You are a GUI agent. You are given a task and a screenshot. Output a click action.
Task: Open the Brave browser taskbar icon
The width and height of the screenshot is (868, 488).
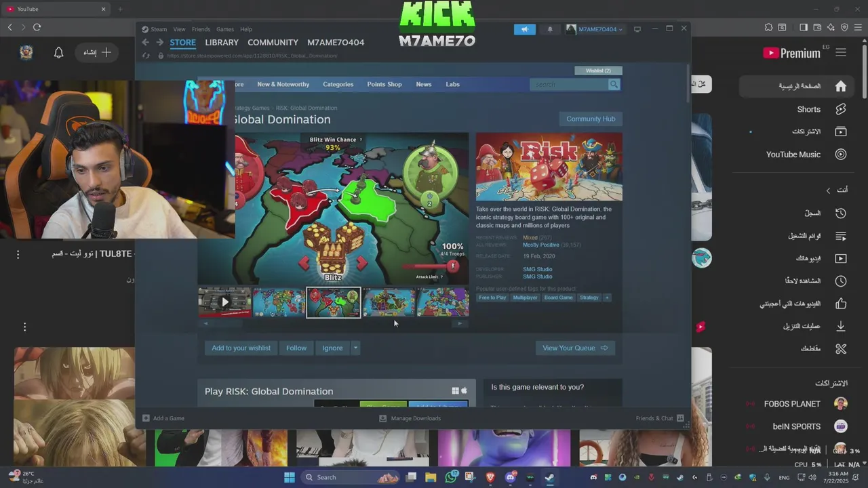tap(490, 477)
